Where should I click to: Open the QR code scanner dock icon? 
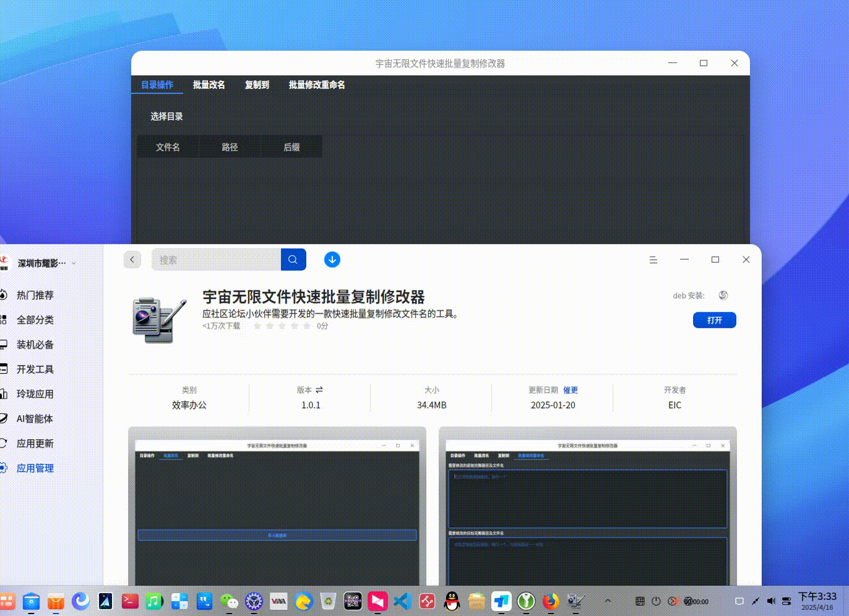353,601
